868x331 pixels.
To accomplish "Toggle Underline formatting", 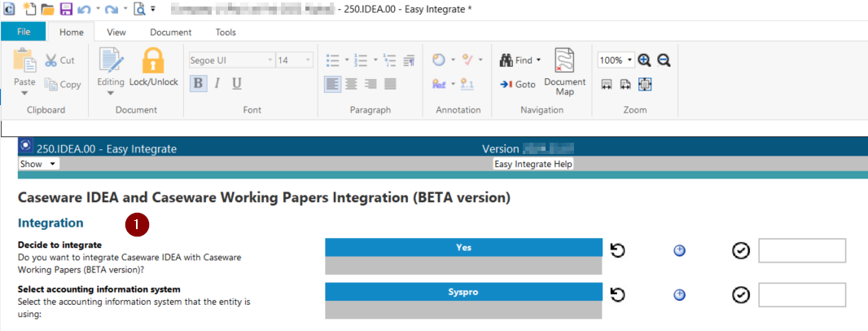I will click(x=237, y=83).
